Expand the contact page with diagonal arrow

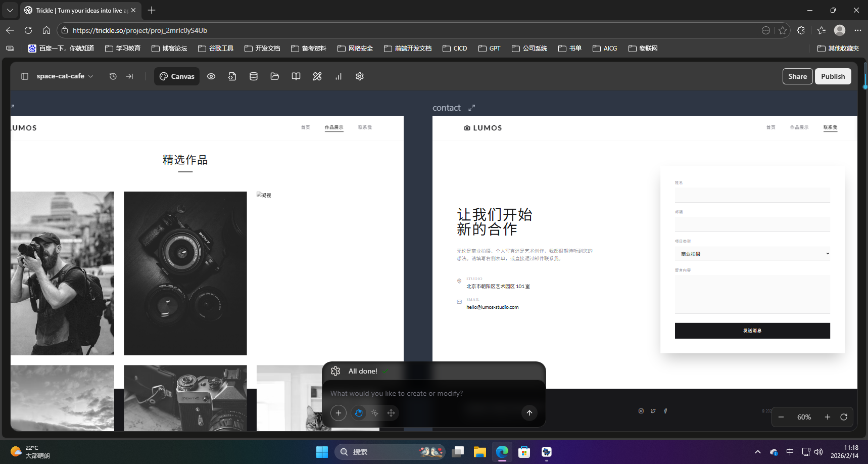472,107
